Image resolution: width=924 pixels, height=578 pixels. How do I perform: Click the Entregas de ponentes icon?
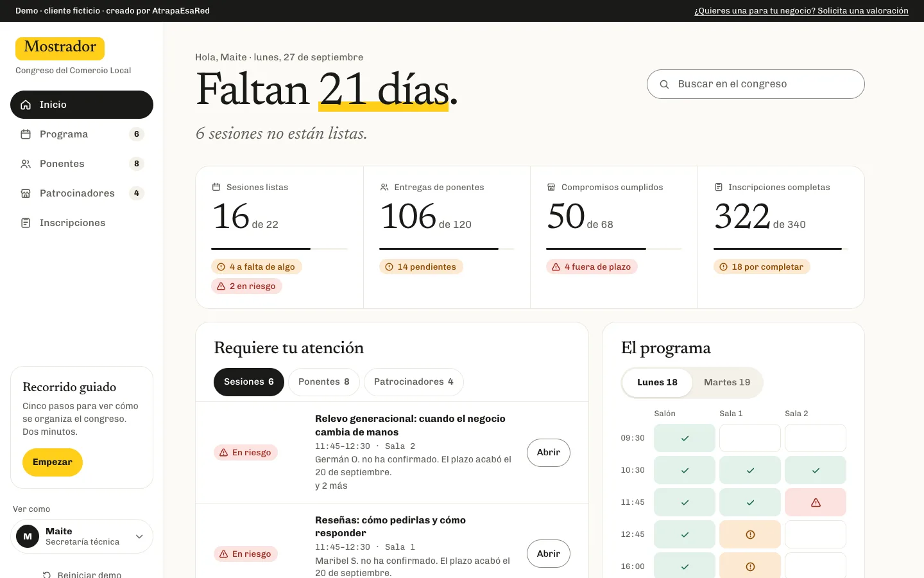[x=384, y=187]
